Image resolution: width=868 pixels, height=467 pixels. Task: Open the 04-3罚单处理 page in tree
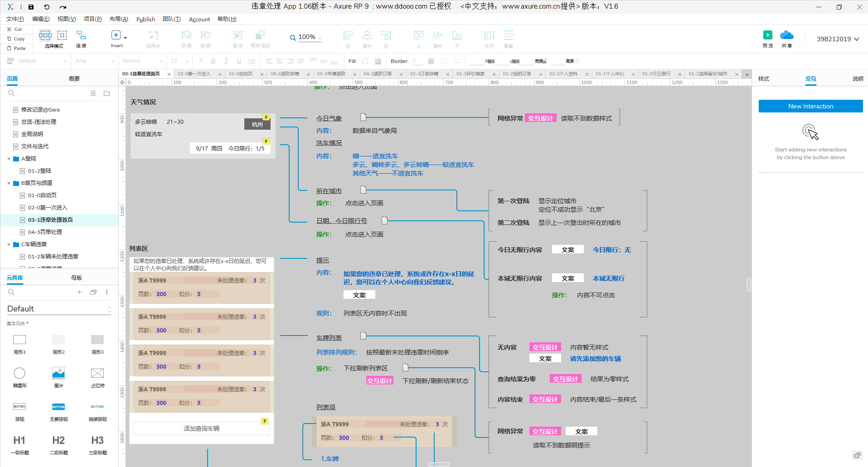45,232
